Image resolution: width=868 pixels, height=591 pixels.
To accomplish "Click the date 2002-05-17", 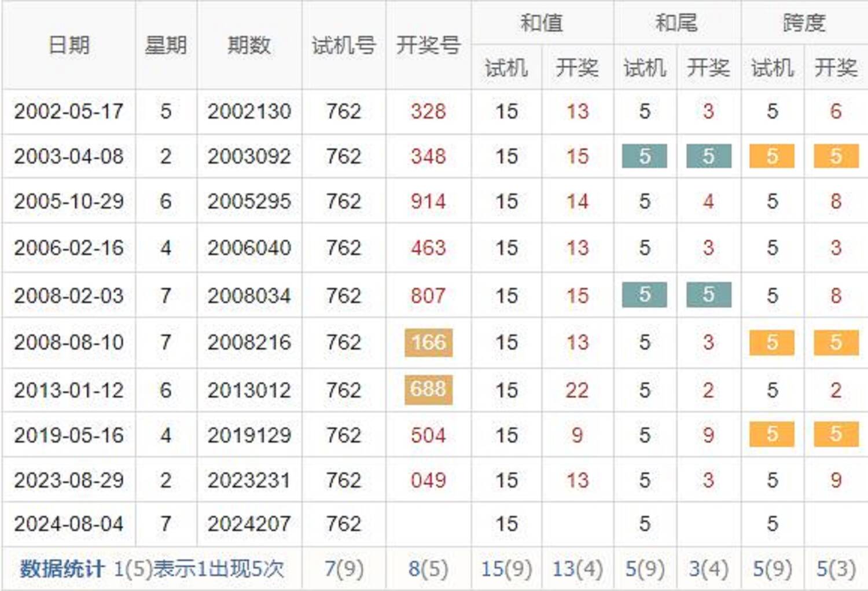I will point(68,111).
